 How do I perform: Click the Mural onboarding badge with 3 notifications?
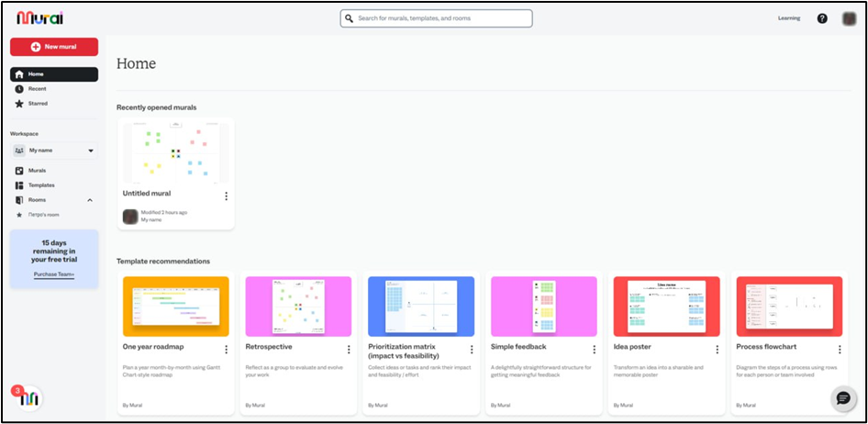(x=28, y=397)
